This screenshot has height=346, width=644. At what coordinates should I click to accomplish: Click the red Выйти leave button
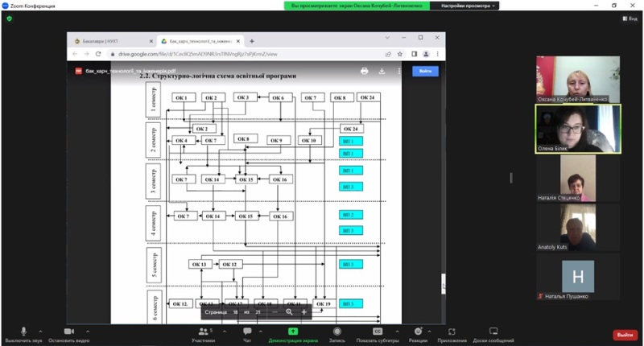[x=623, y=335]
